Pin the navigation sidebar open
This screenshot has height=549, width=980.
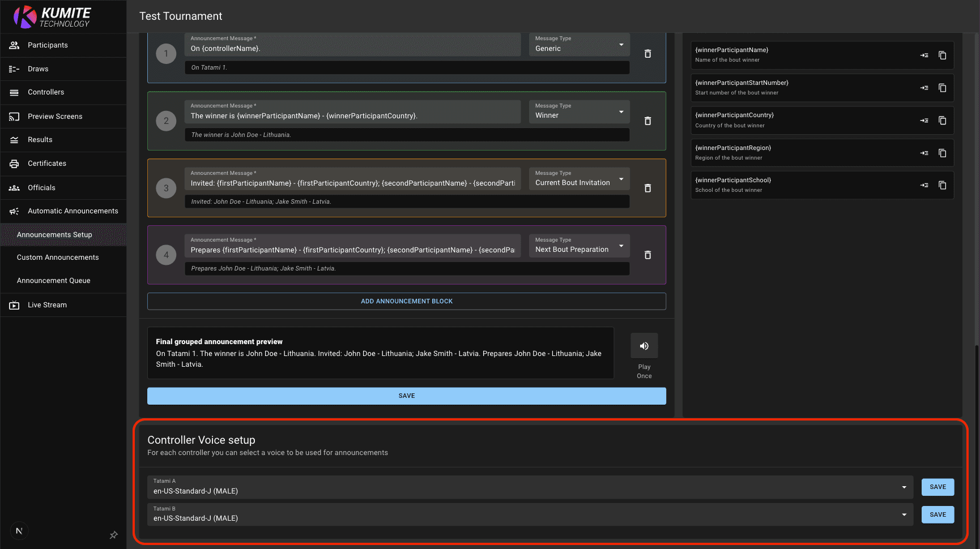point(113,535)
